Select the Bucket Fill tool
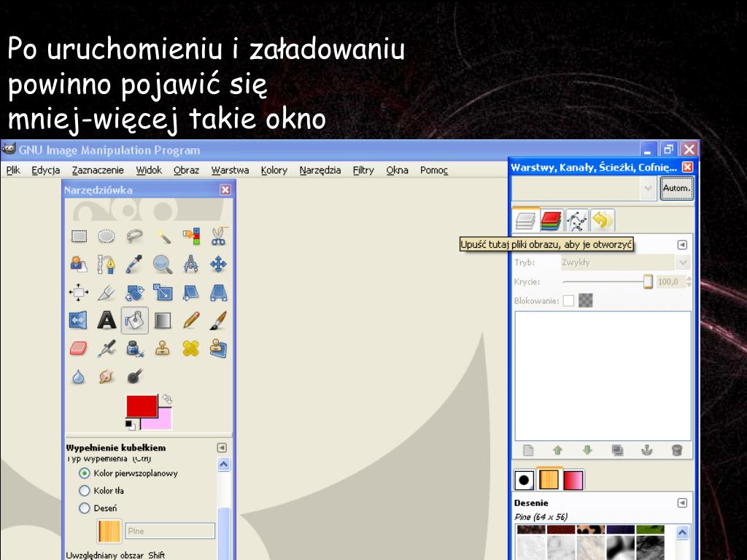This screenshot has height=560, width=747. (135, 321)
